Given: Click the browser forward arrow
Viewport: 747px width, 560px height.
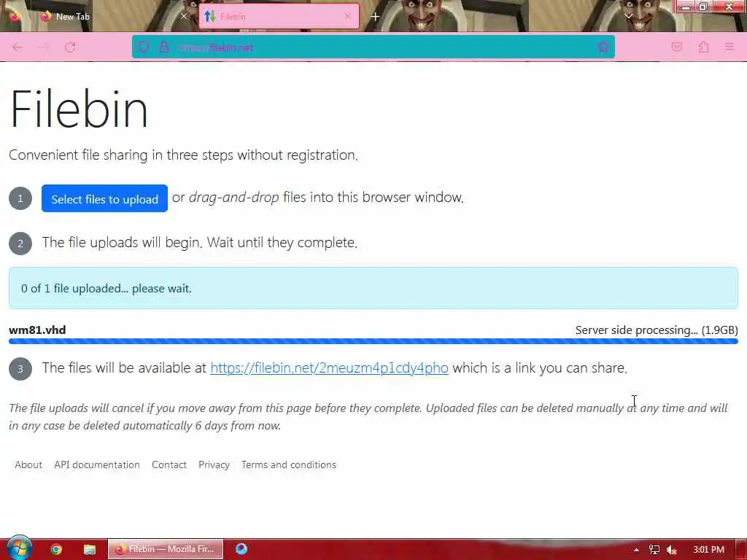Looking at the screenshot, I should 44,47.
